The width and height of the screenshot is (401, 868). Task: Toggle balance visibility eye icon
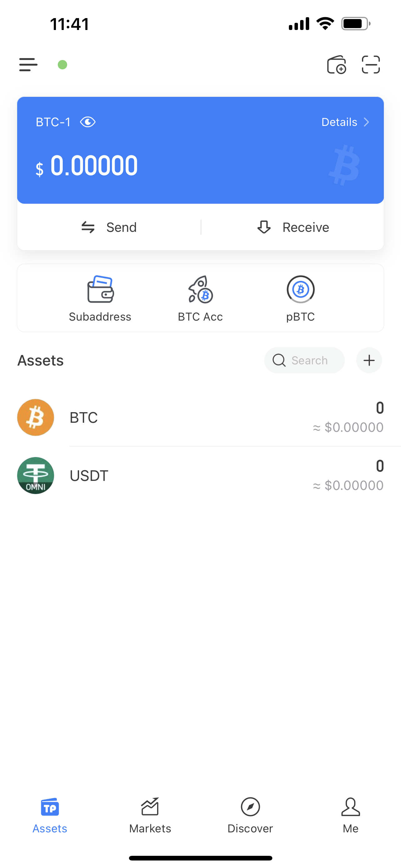pos(88,122)
